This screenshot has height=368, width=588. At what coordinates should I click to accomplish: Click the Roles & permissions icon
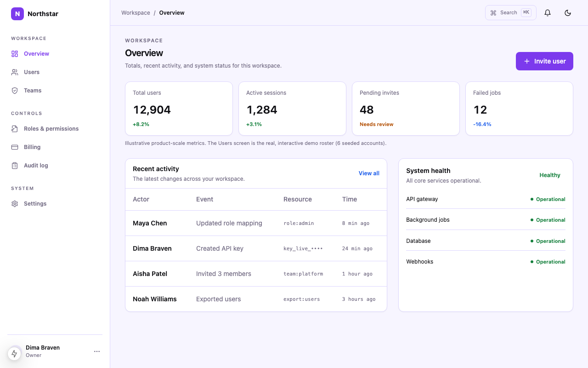(15, 129)
